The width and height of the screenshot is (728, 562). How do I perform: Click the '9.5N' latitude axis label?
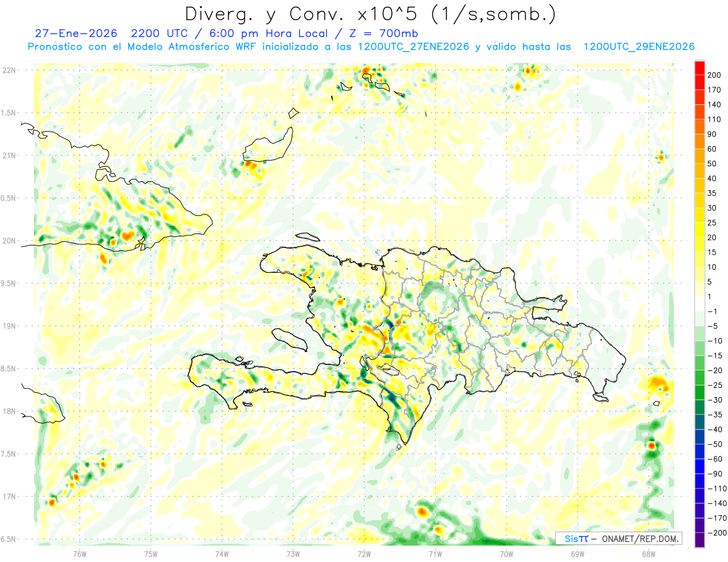click(8, 283)
